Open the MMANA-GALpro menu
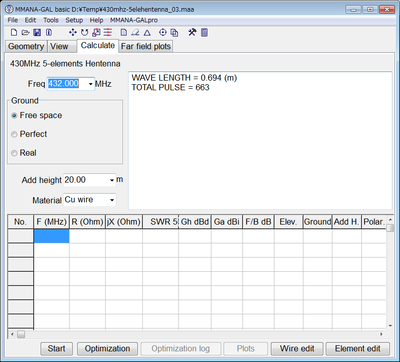Viewport: 400px width, 362px height. 134,20
